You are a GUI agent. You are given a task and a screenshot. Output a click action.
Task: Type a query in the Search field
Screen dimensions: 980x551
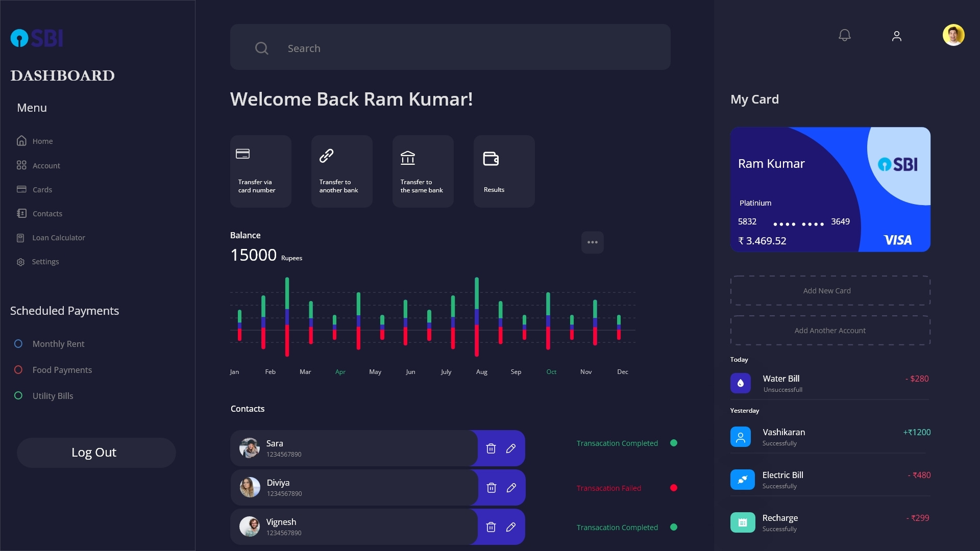coord(449,47)
